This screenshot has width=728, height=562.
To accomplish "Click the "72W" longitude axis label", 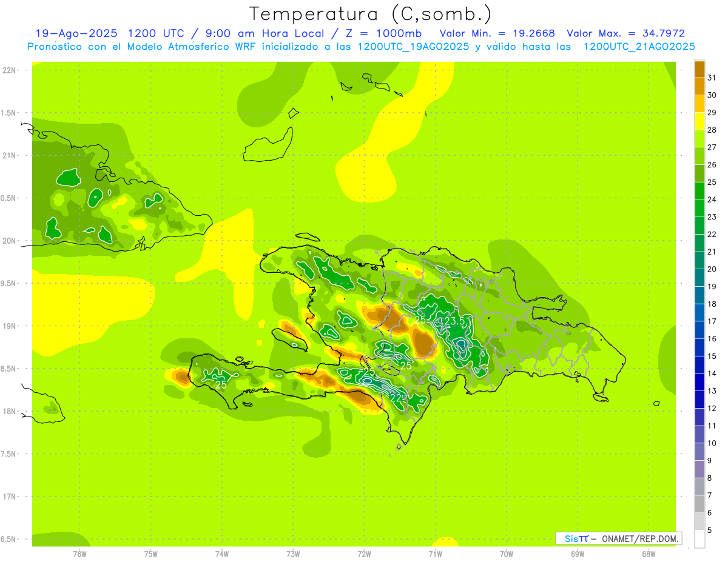I will pyautogui.click(x=364, y=554).
